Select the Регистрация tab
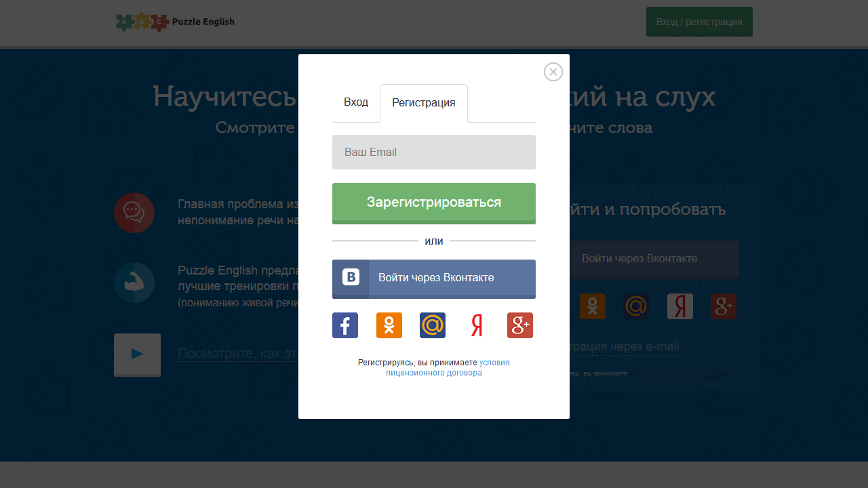The height and width of the screenshot is (488, 868). click(x=424, y=103)
